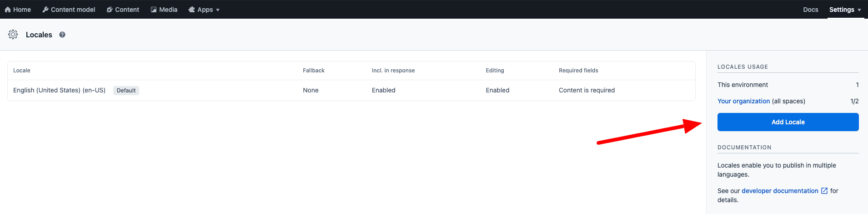Click the Home house icon
The image size is (868, 214).
tap(8, 10)
